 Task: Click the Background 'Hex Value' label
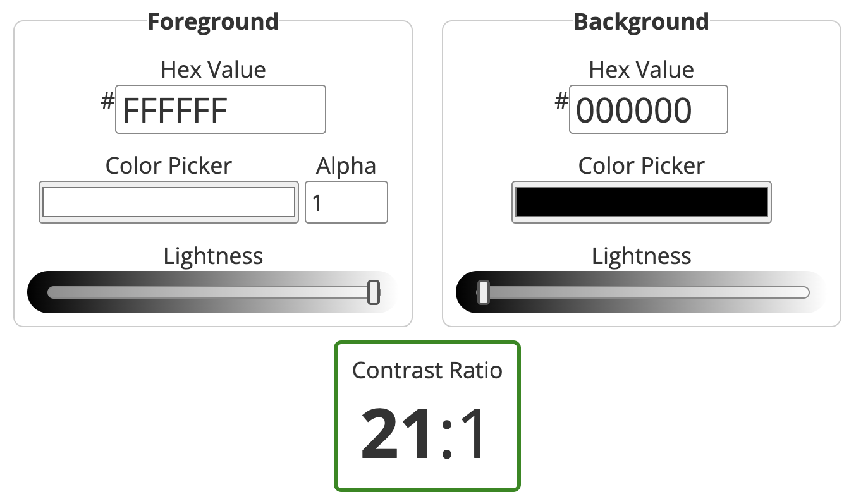pyautogui.click(x=641, y=69)
